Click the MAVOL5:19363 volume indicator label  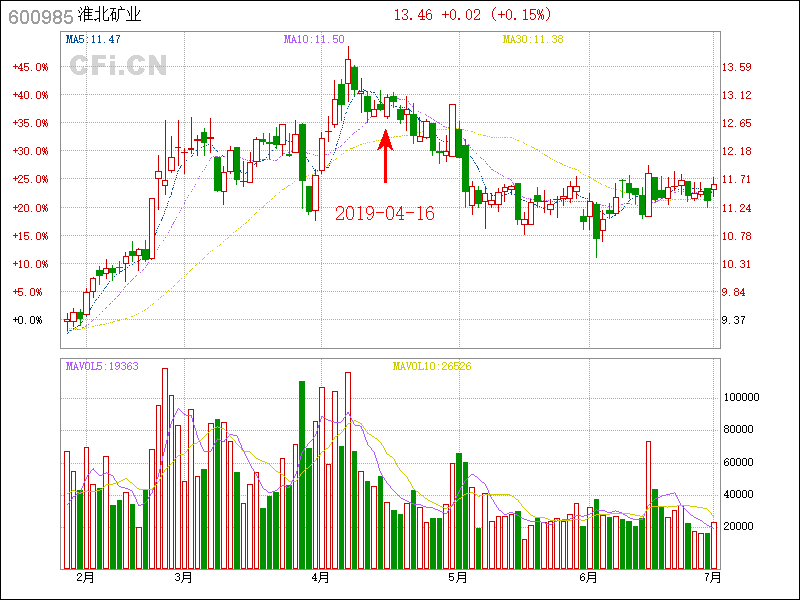click(x=102, y=367)
